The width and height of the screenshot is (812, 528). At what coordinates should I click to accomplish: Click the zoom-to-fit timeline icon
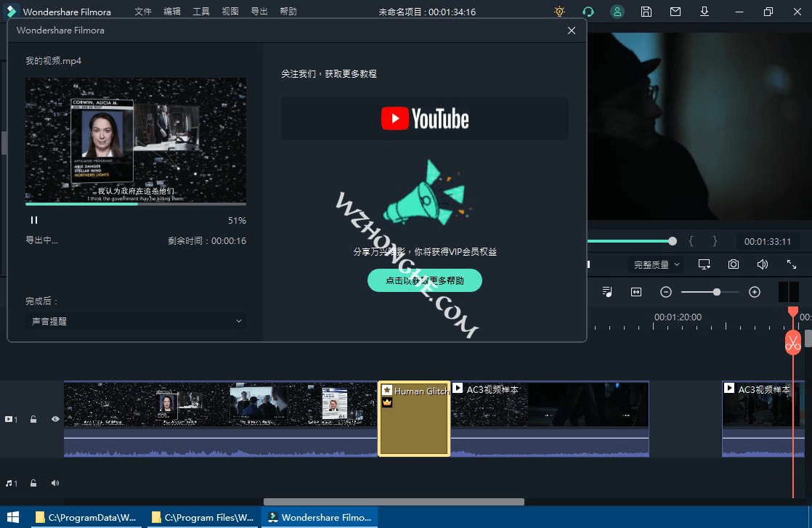pos(636,291)
